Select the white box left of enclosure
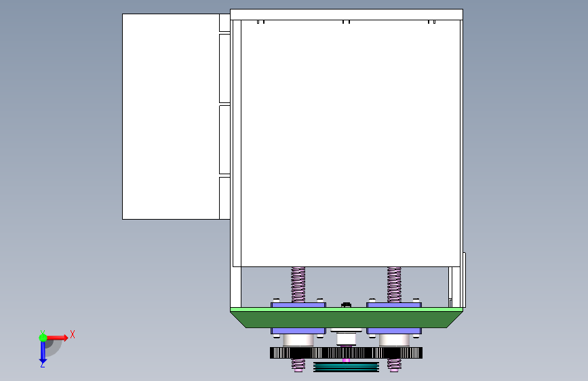588x381 pixels. click(x=171, y=117)
